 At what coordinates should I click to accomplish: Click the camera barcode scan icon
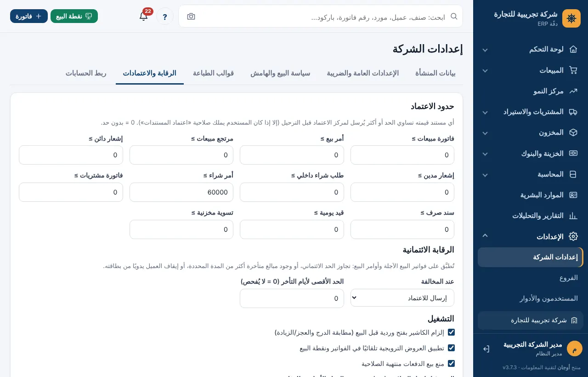pos(191,17)
